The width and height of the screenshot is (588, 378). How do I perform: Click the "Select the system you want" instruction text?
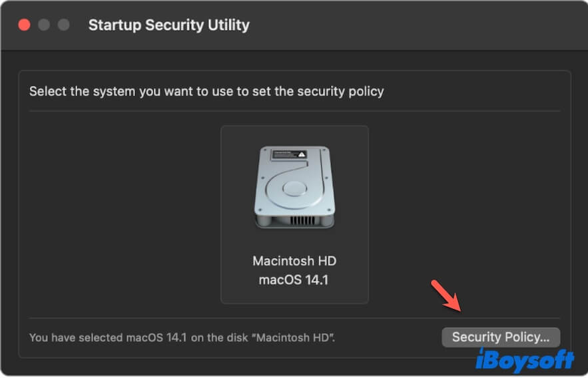coord(206,91)
